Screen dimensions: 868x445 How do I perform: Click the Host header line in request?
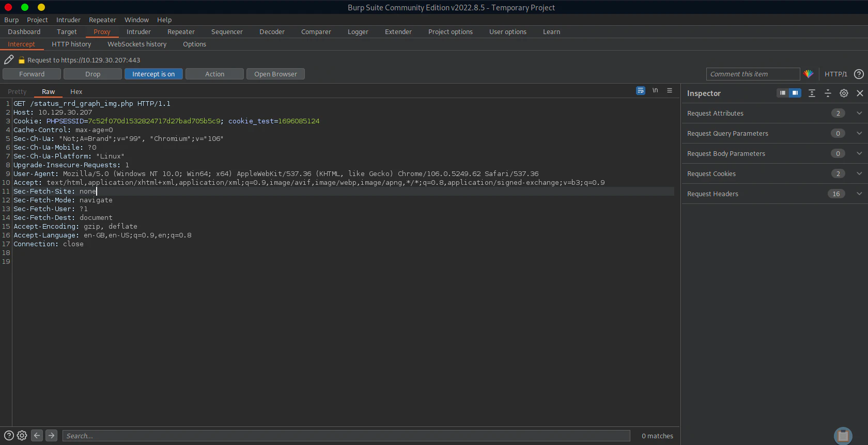tap(53, 112)
